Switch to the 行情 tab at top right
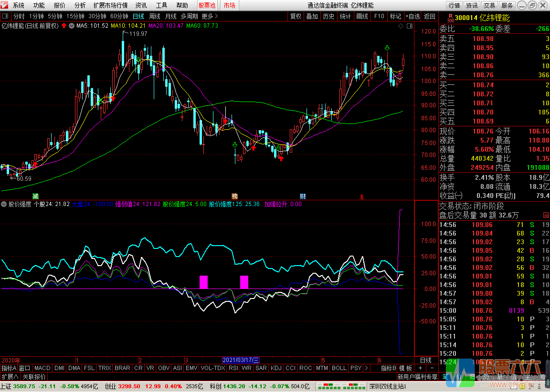This screenshot has width=550, height=392. [x=454, y=5]
